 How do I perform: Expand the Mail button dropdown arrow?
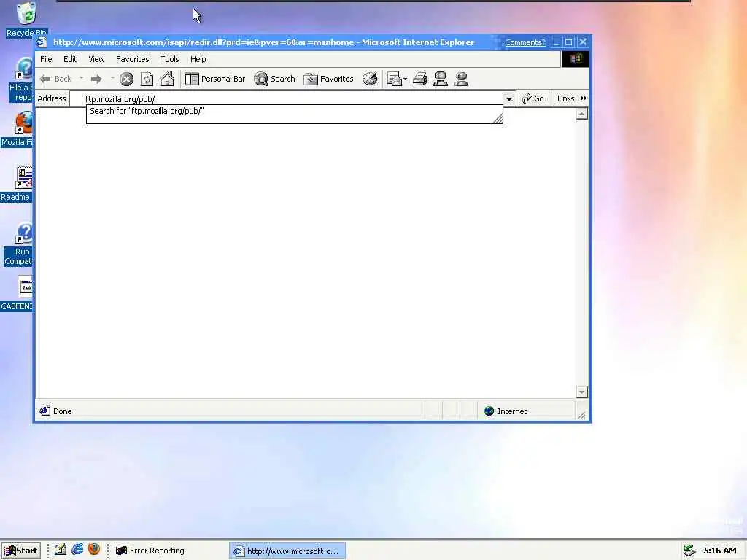click(x=406, y=79)
